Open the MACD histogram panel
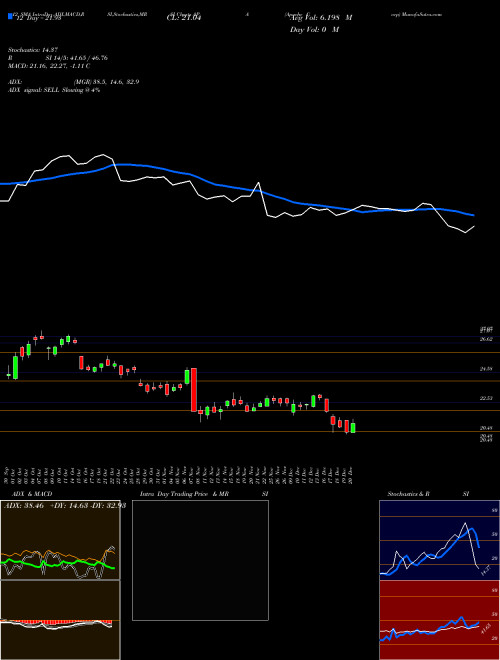 tap(60, 620)
